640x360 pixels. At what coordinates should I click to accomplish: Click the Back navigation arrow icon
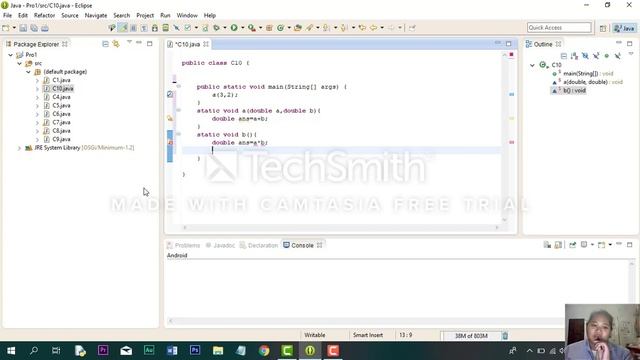pyautogui.click(x=373, y=28)
